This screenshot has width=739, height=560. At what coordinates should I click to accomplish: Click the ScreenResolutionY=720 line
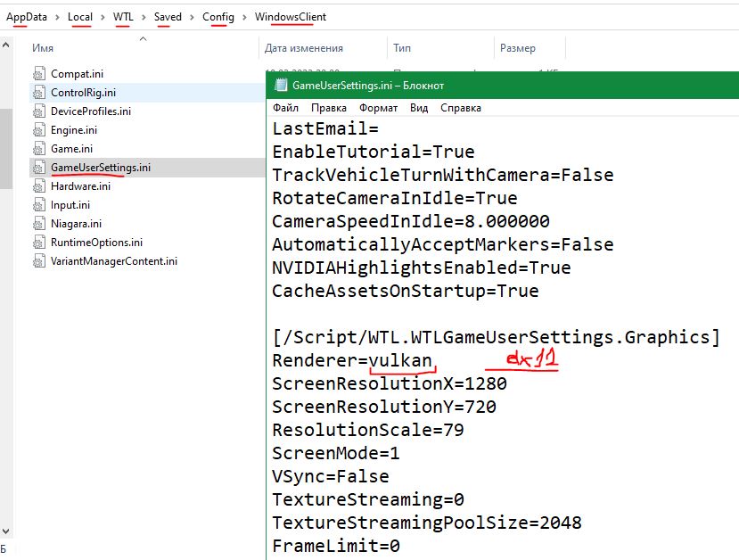384,407
